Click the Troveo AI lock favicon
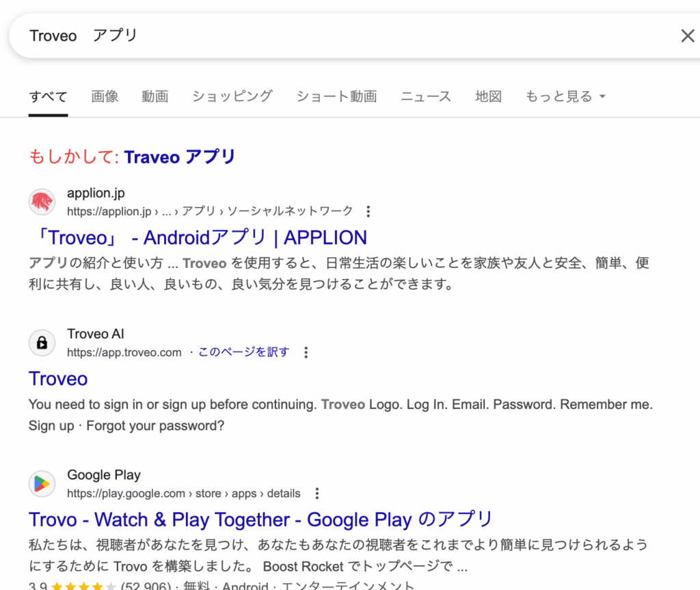 [x=42, y=343]
